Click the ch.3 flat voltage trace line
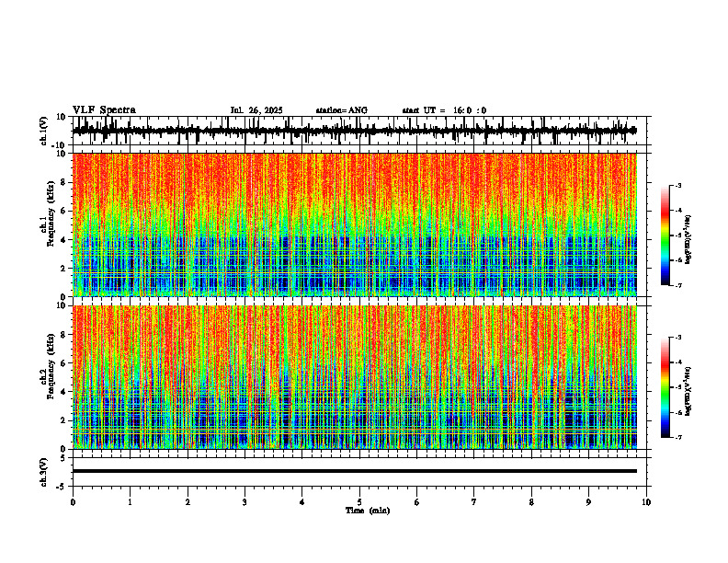The image size is (728, 563). (x=355, y=471)
